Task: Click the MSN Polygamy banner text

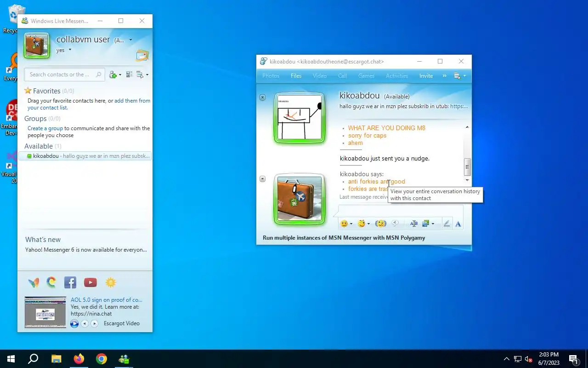Action: [344, 238]
